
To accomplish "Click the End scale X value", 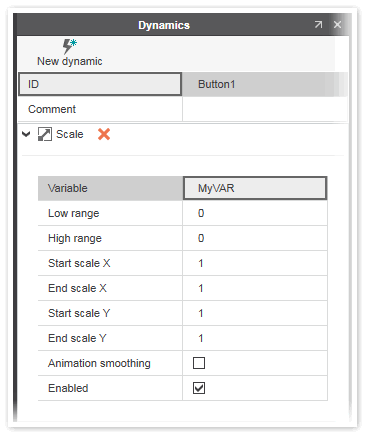I will point(255,288).
